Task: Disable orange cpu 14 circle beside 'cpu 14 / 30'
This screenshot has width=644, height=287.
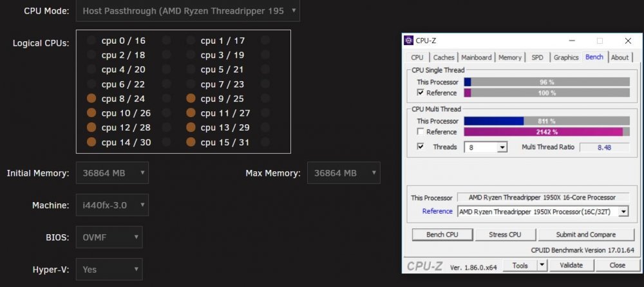Action: [x=91, y=142]
